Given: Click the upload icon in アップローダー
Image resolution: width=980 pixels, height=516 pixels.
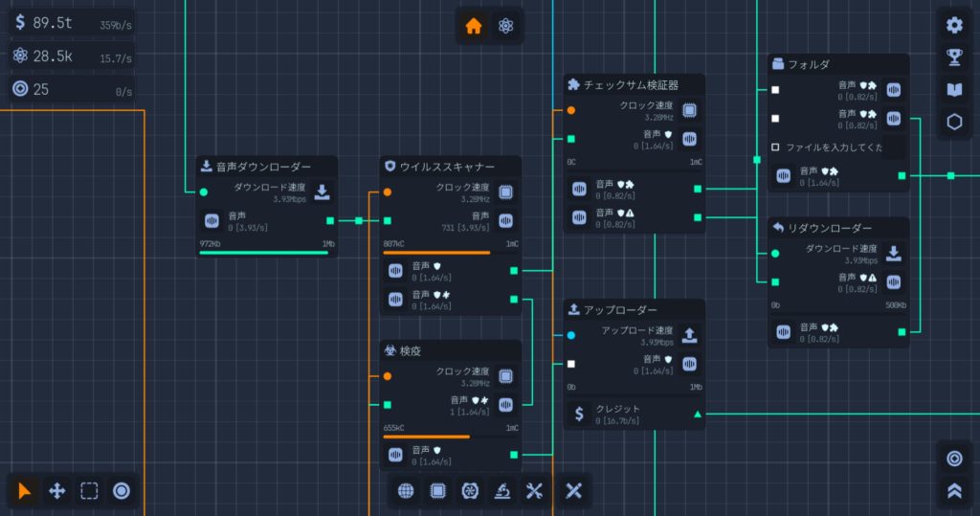Looking at the screenshot, I should coord(689,335).
